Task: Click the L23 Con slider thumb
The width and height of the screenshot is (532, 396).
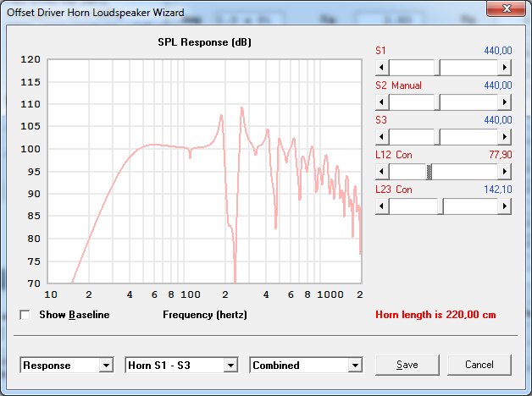Action: (x=440, y=206)
